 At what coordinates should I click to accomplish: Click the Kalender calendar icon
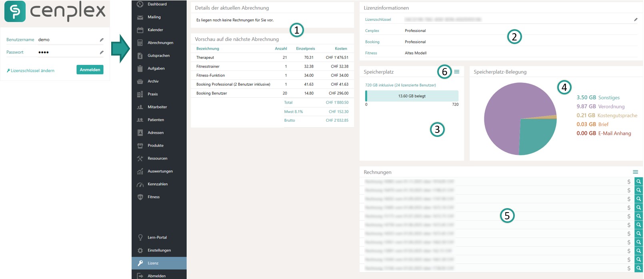point(140,30)
